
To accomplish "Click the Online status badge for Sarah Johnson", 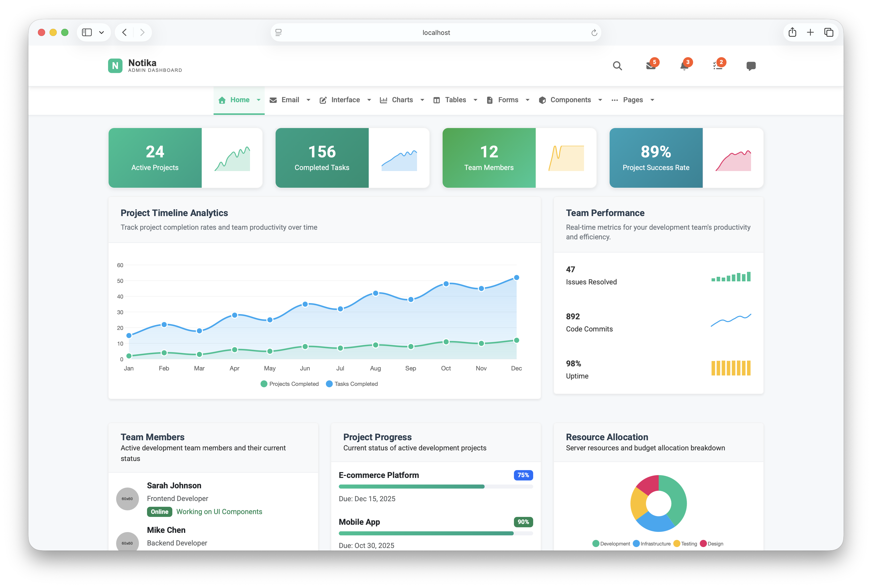I will tap(159, 512).
